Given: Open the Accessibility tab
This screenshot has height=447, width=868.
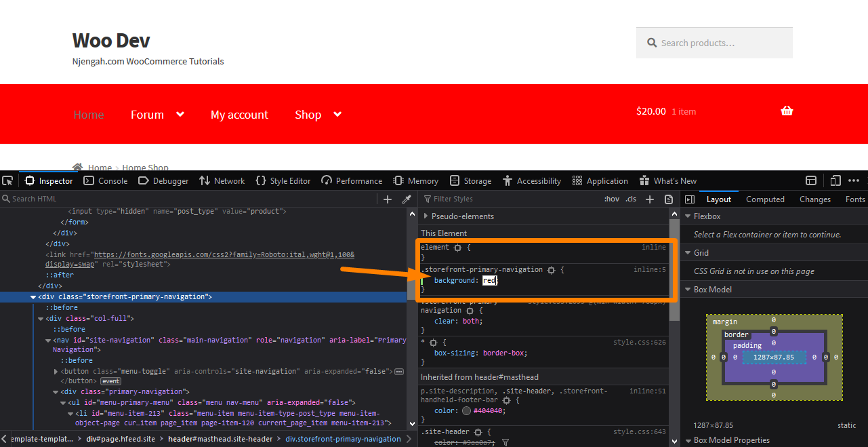Looking at the screenshot, I should click(x=532, y=180).
